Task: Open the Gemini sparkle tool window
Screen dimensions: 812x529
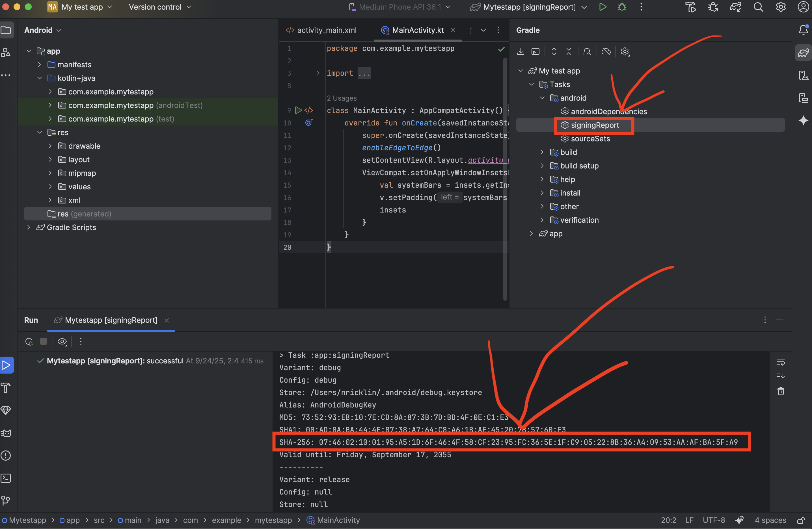Action: tap(803, 120)
